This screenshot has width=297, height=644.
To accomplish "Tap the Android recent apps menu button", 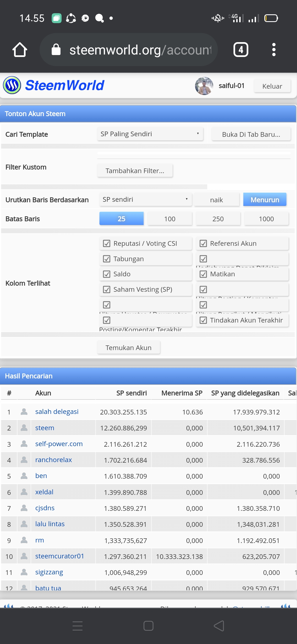I will pos(78,626).
